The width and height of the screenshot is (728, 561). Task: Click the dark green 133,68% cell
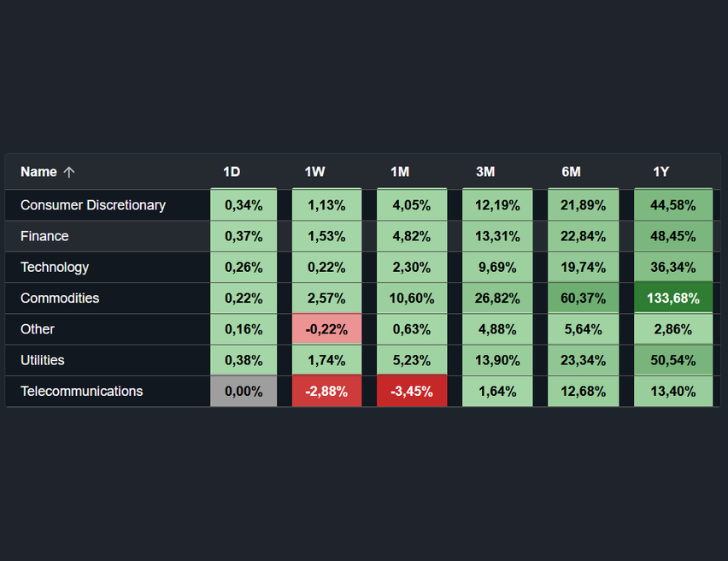[673, 298]
